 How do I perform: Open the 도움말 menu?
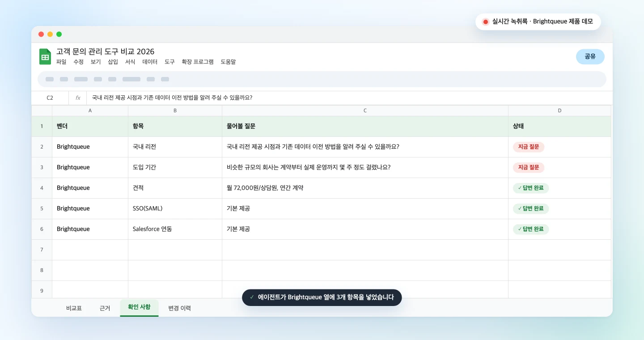228,62
